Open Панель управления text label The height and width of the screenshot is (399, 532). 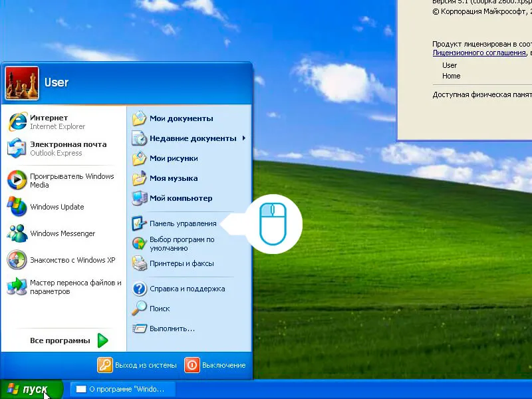(x=184, y=223)
